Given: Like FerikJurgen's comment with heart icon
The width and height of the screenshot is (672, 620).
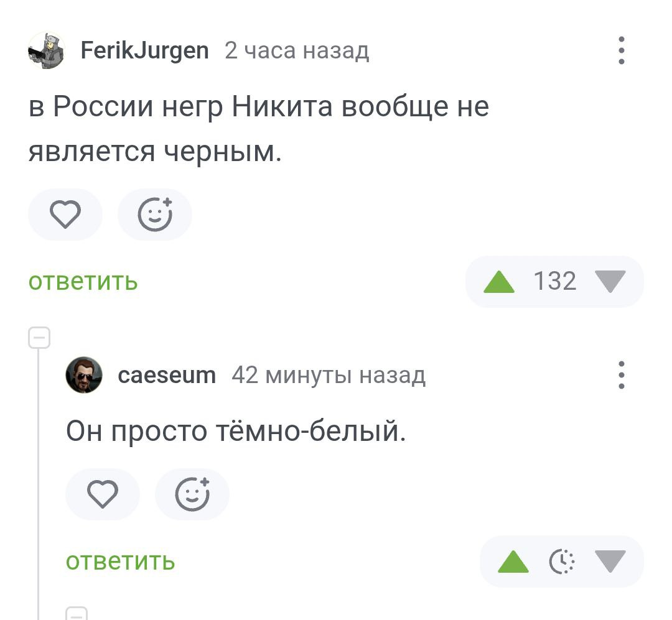Looking at the screenshot, I should point(65,215).
